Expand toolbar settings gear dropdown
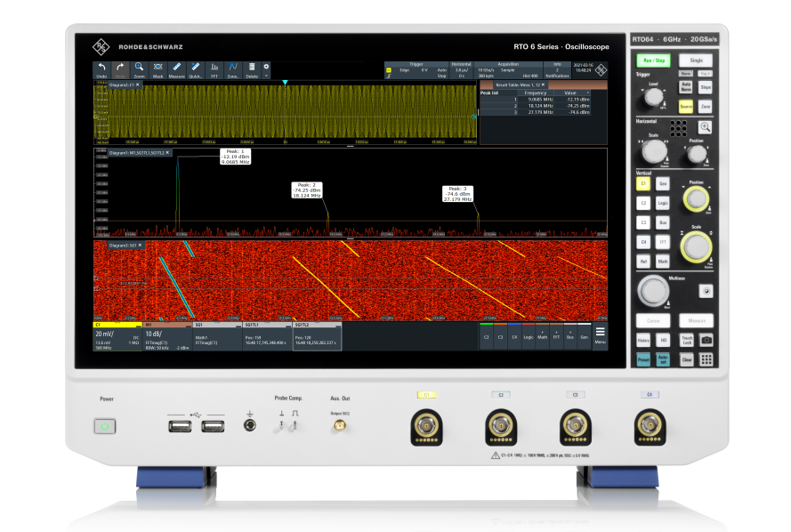 tap(266, 69)
